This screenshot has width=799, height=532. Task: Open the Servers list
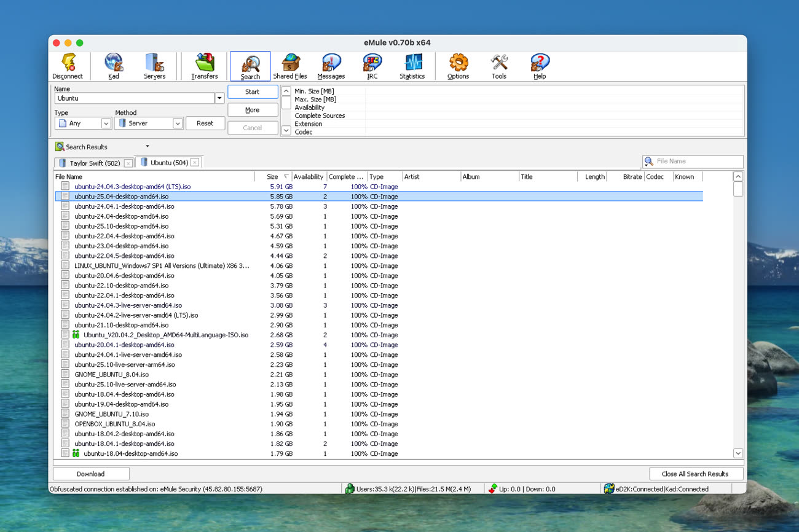(x=154, y=66)
